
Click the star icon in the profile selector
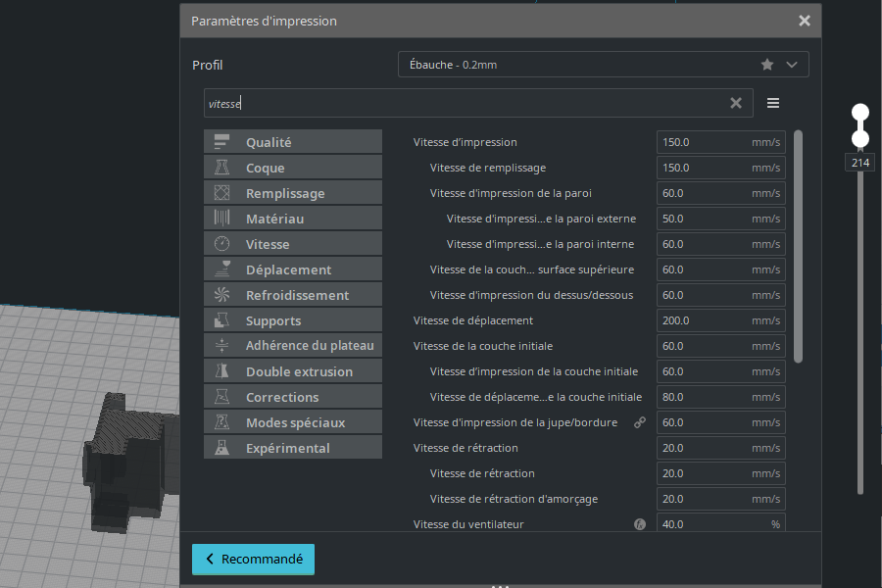click(767, 64)
